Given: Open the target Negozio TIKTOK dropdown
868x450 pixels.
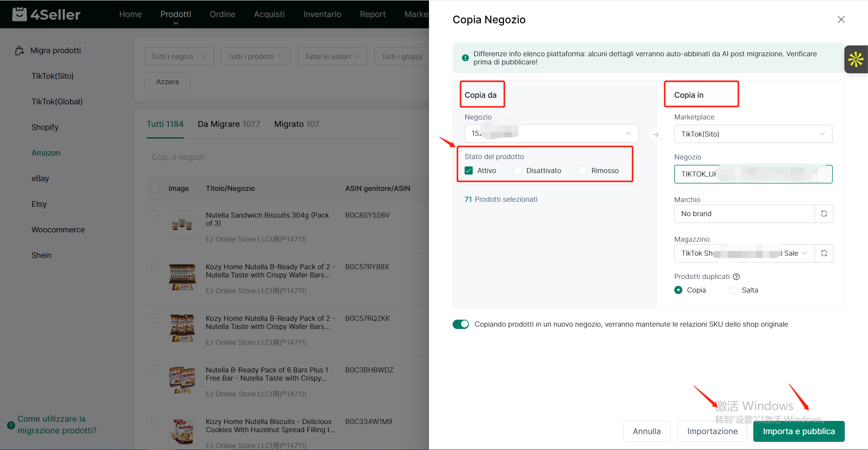Looking at the screenshot, I should point(753,174).
